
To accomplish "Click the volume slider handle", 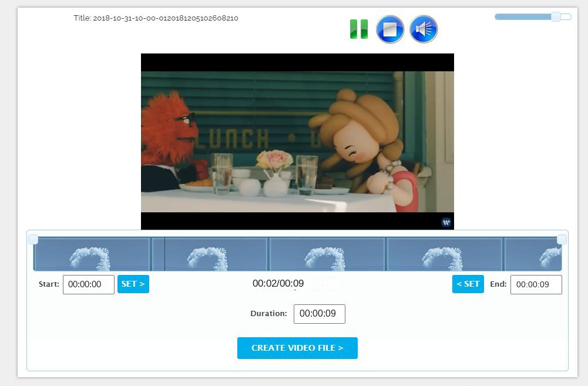I will (556, 17).
